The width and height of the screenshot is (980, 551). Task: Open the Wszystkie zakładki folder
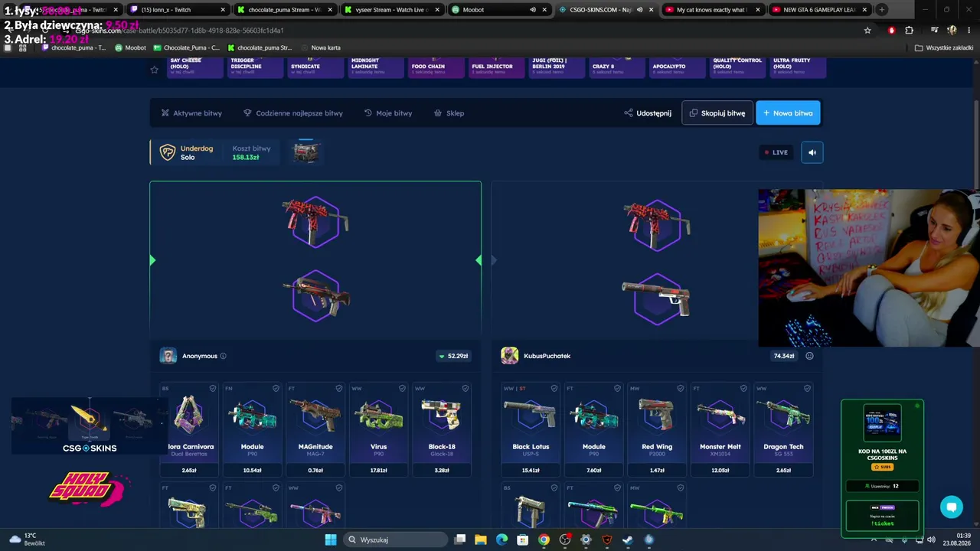pos(944,47)
